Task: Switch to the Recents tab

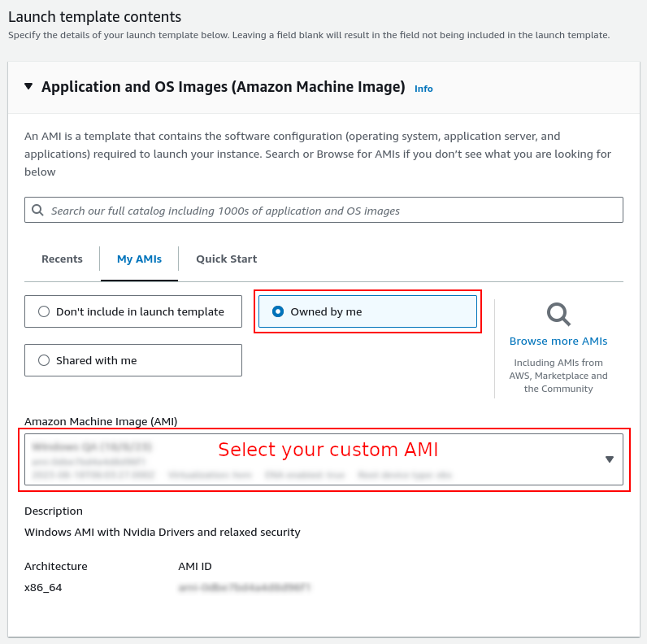Action: [x=62, y=259]
